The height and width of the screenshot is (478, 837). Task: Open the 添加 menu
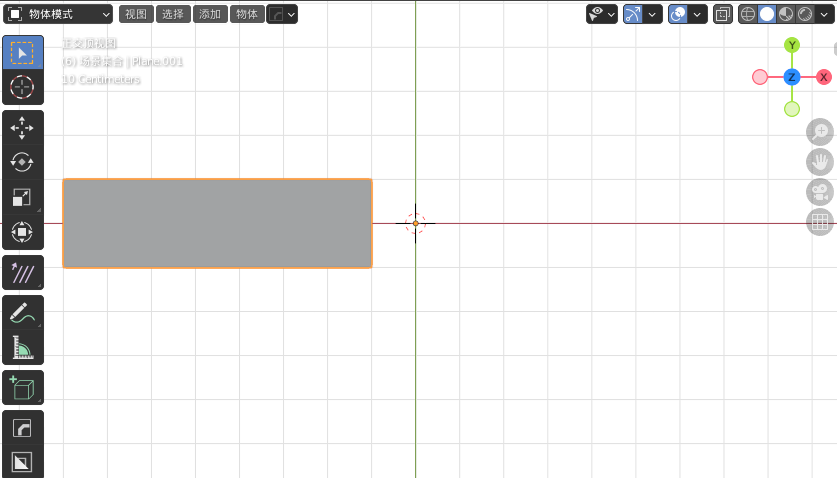[209, 14]
